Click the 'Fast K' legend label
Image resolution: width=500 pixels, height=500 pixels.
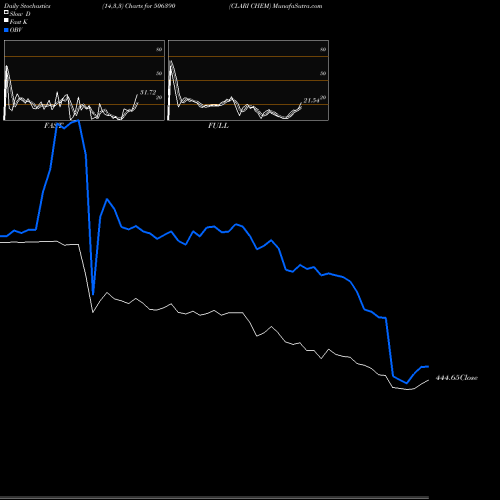[19, 22]
